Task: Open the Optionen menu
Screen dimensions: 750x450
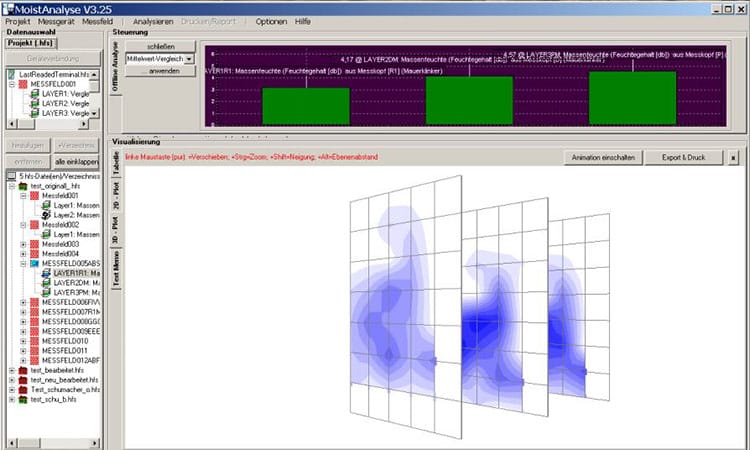Action: click(271, 21)
